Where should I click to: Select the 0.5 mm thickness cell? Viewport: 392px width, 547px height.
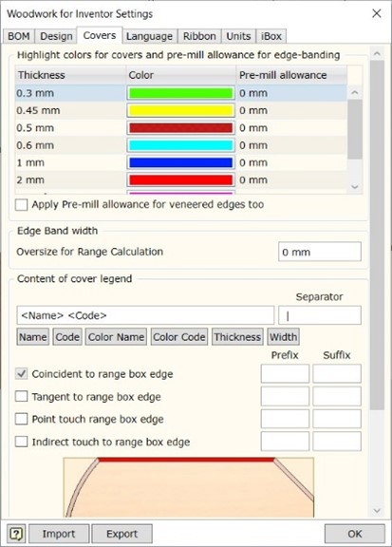tap(70, 128)
